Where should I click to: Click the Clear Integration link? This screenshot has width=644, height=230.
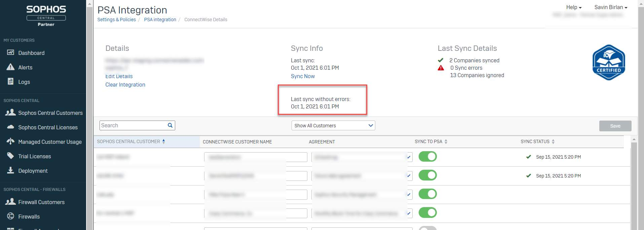click(125, 85)
